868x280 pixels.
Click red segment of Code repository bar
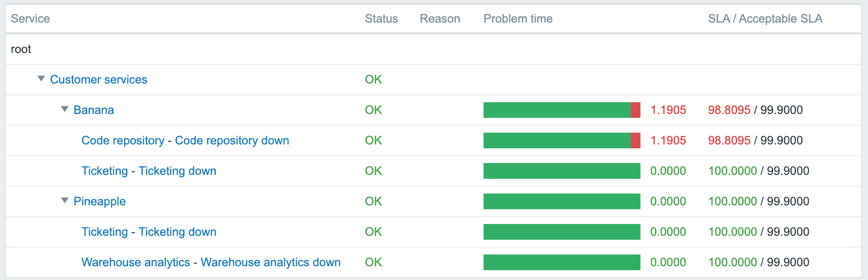[x=636, y=140]
